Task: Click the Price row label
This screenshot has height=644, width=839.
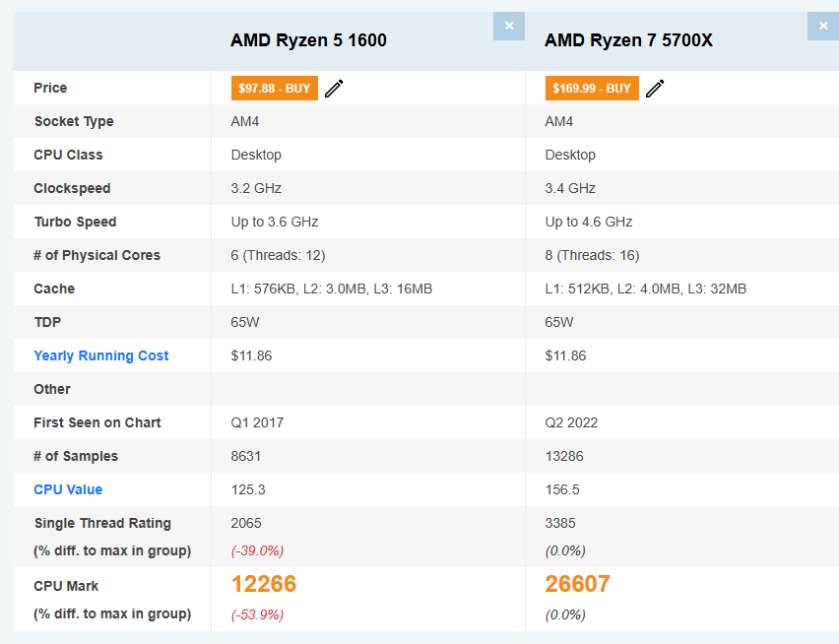Action: click(50, 88)
